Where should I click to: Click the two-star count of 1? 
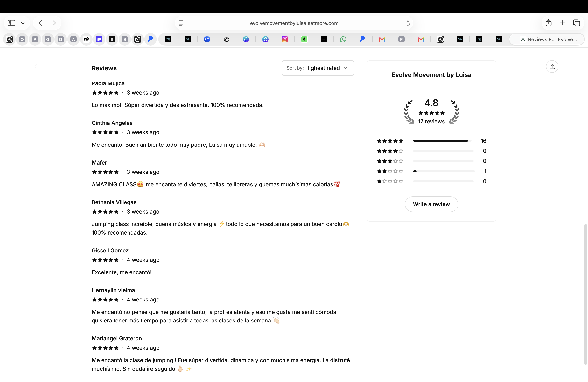point(485,171)
